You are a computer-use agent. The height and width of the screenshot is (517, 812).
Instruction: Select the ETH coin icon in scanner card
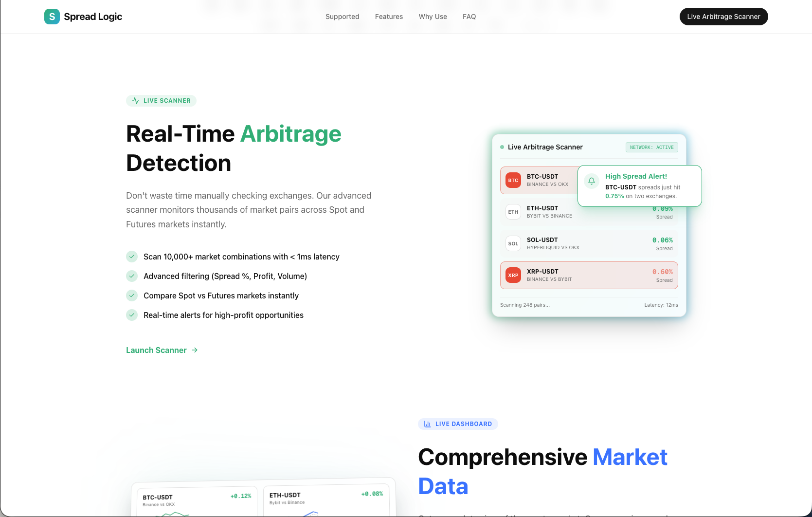513,212
